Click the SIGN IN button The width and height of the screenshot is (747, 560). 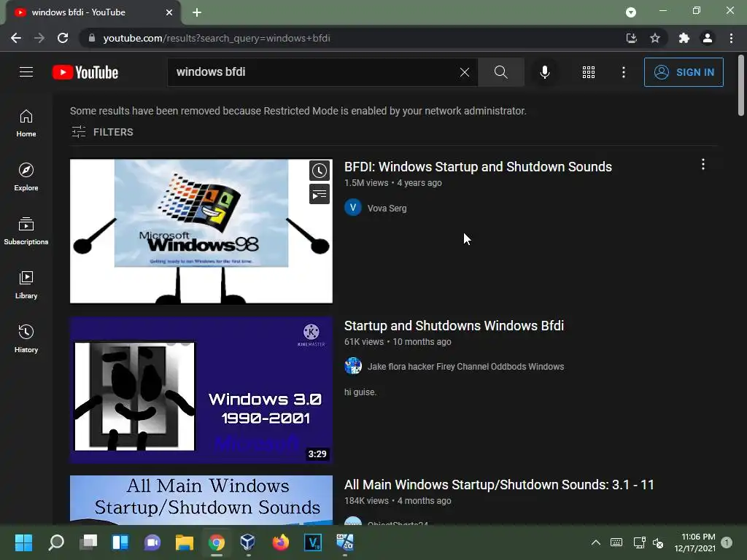(684, 72)
